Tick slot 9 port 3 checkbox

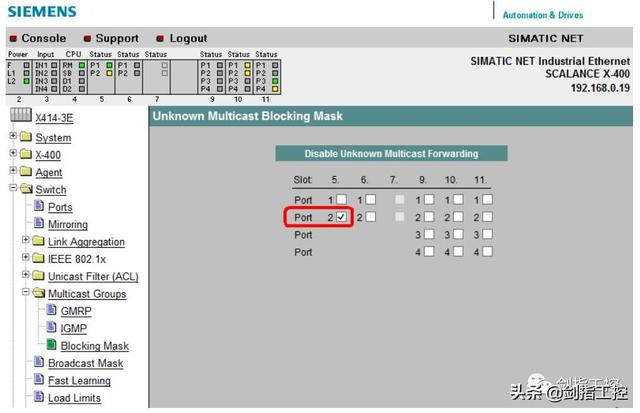pyautogui.click(x=429, y=234)
